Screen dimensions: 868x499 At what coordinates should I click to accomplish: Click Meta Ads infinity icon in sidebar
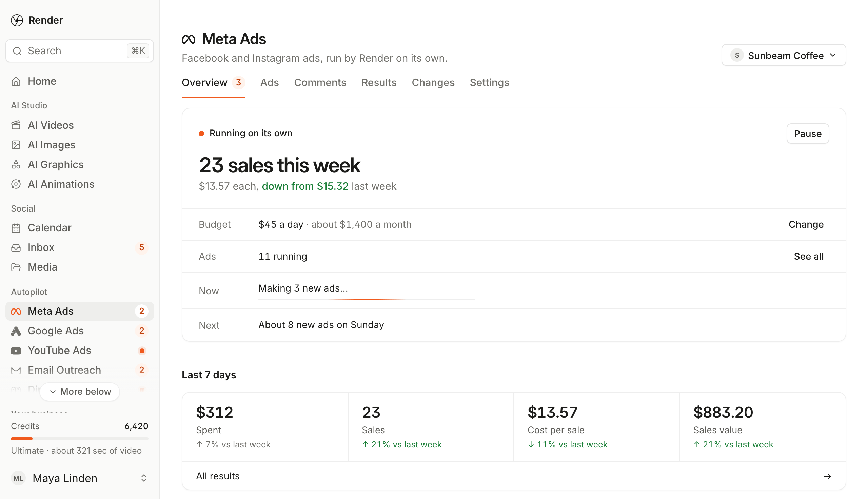[16, 311]
